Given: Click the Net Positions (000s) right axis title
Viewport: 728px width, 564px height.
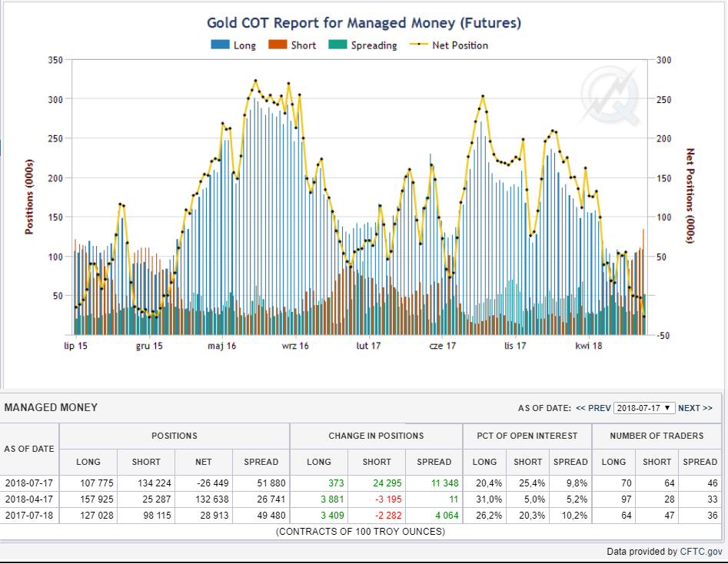Looking at the screenshot, I should [690, 195].
